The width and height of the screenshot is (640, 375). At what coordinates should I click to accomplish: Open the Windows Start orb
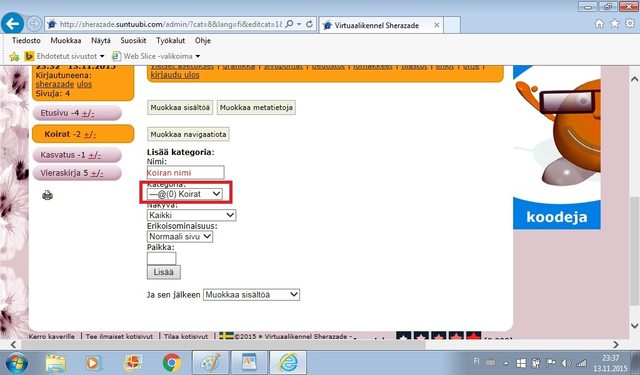coord(16,363)
